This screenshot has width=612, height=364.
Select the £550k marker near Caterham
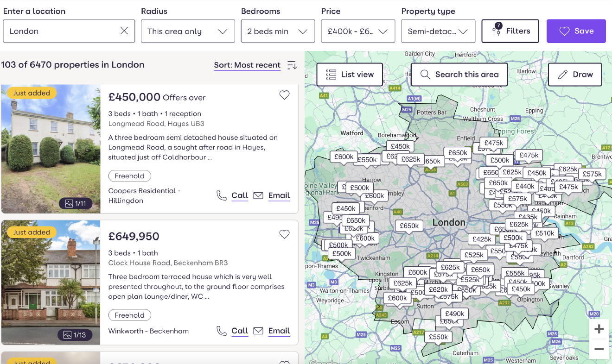point(438,337)
